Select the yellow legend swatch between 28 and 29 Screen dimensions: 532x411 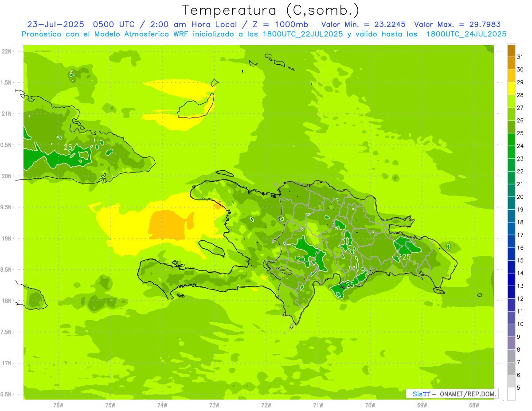[x=511, y=89]
